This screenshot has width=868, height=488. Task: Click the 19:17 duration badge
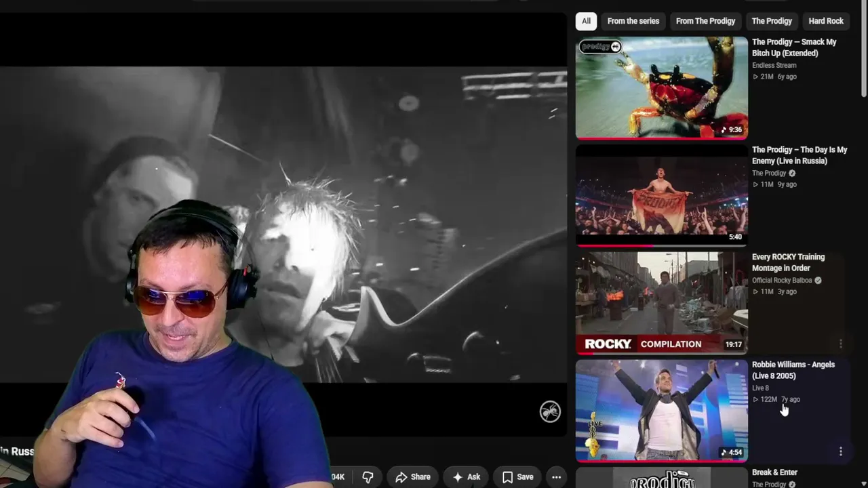pyautogui.click(x=734, y=344)
